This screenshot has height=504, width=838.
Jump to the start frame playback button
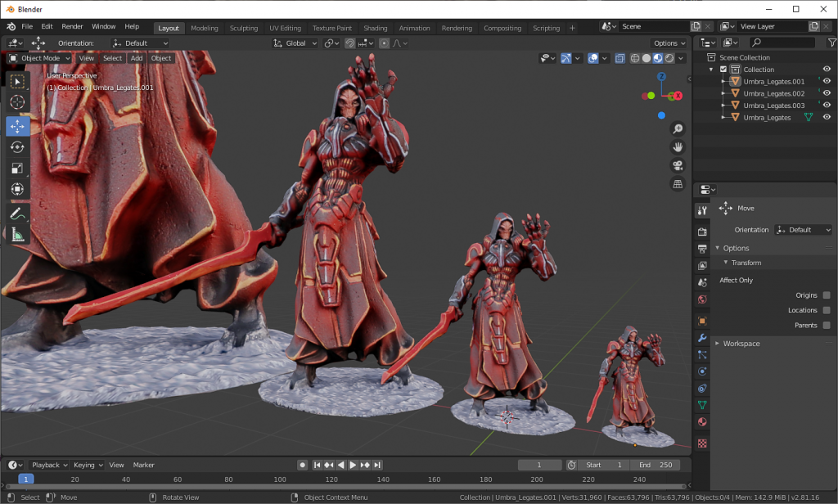[x=318, y=465]
